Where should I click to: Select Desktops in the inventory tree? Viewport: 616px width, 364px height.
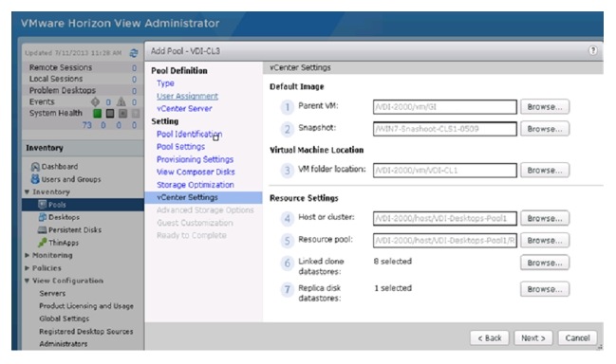click(x=64, y=217)
